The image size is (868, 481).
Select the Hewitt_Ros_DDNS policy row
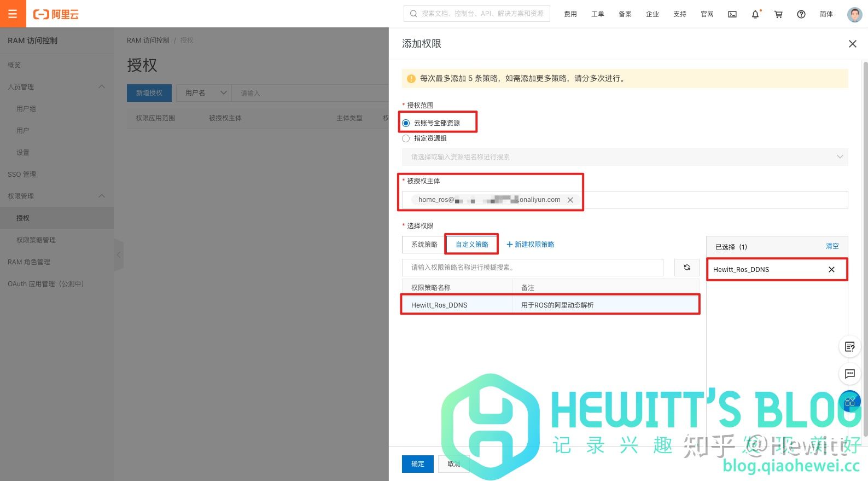pos(550,305)
